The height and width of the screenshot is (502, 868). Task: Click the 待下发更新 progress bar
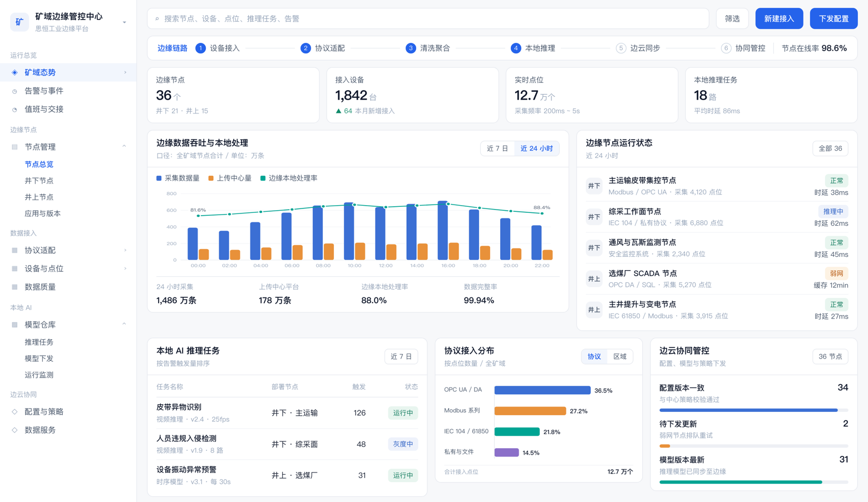753,446
